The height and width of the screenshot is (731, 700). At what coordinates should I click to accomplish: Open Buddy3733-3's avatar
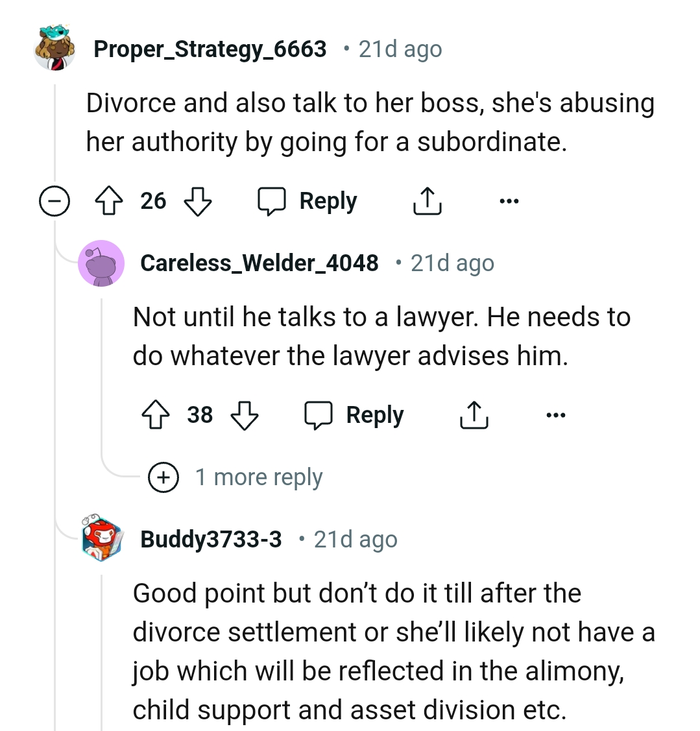102,539
